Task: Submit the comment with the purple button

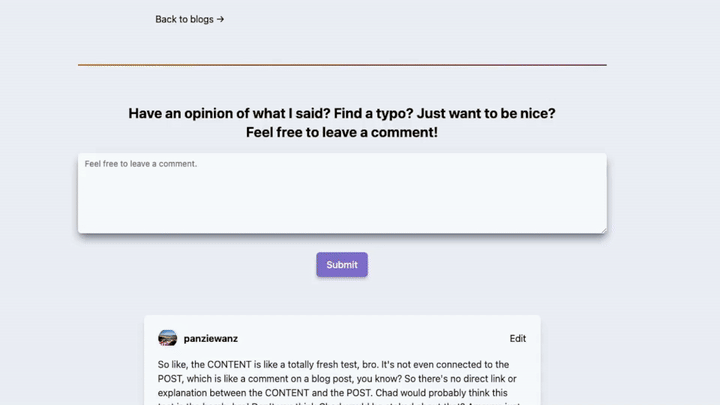Action: coord(342,264)
